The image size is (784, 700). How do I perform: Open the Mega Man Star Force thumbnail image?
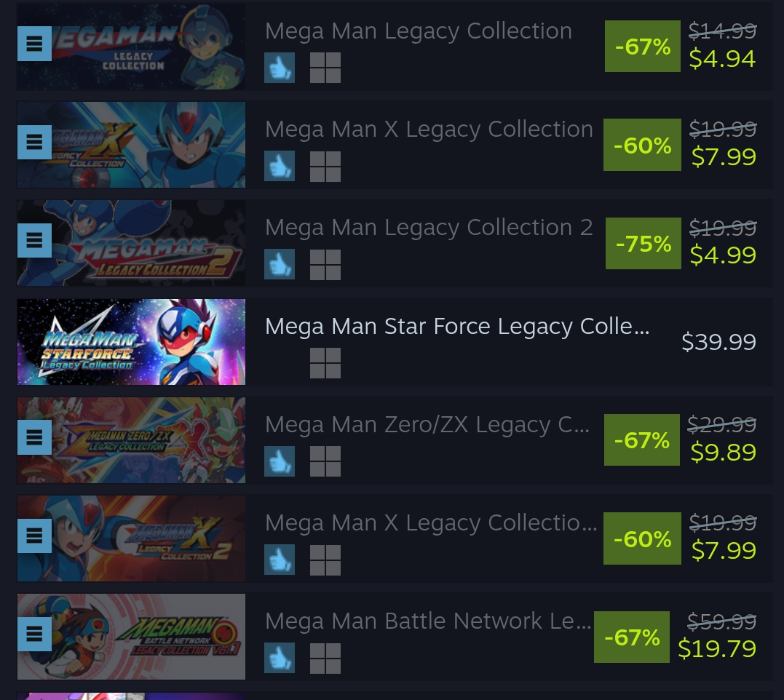[131, 341]
